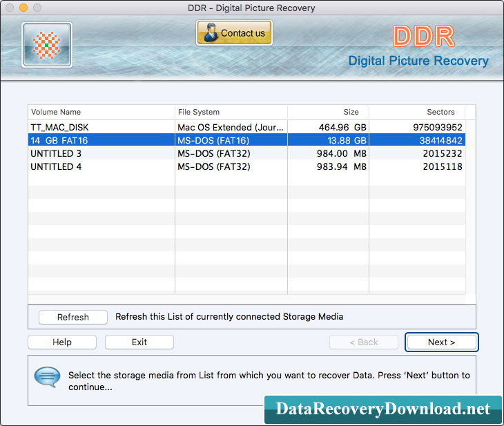Screen dimensions: 504x426
Task: Select the TT_MAC_DISK volume row
Action: (246, 127)
